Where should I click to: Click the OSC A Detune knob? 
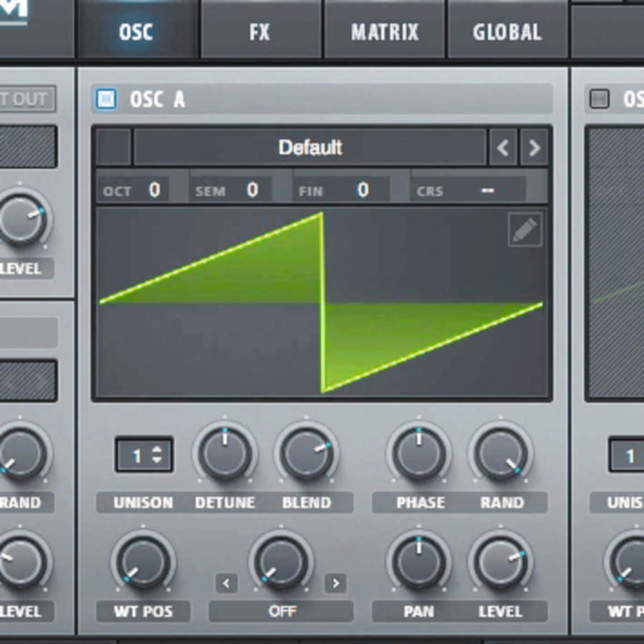coord(225,454)
